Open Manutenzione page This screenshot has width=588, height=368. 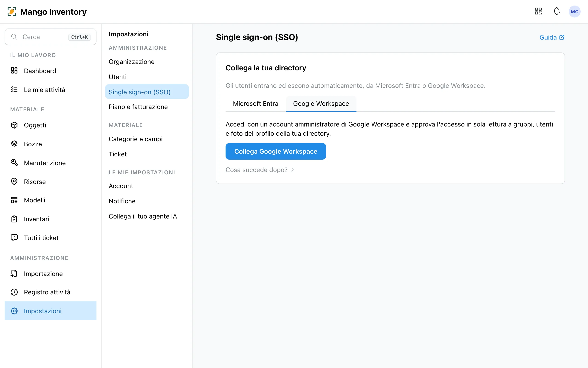point(51,163)
